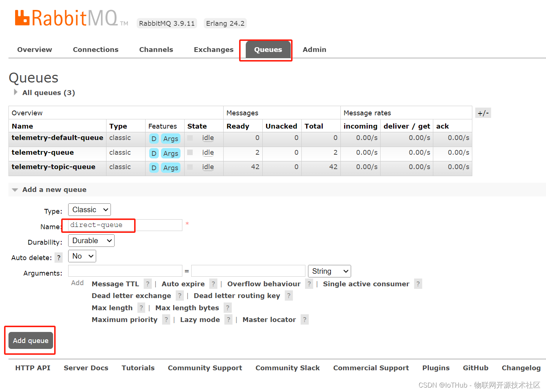Insert the Dead letter exchange argument
The width and height of the screenshot is (546, 392).
(132, 295)
